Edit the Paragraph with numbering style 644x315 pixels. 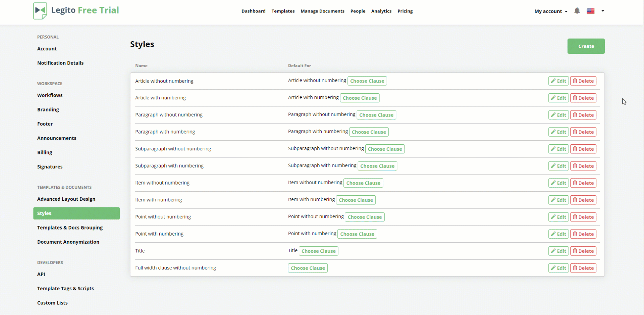pyautogui.click(x=558, y=132)
